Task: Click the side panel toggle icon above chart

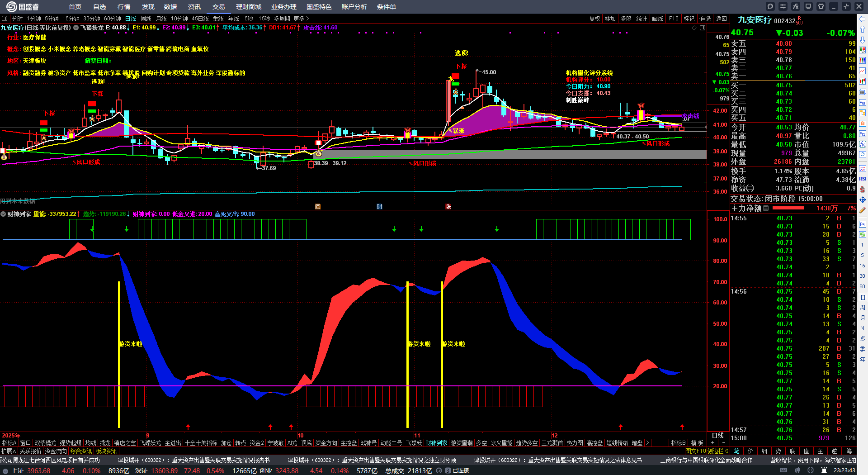Action: point(703,28)
